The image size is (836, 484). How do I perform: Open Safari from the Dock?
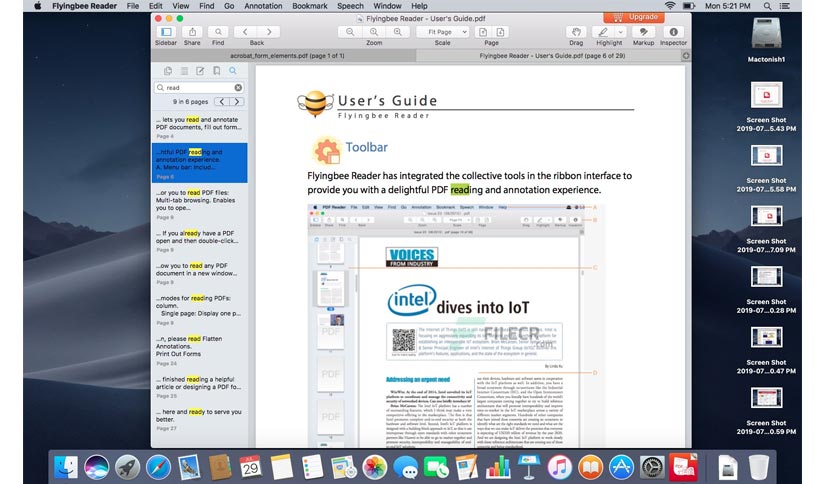pyautogui.click(x=158, y=467)
